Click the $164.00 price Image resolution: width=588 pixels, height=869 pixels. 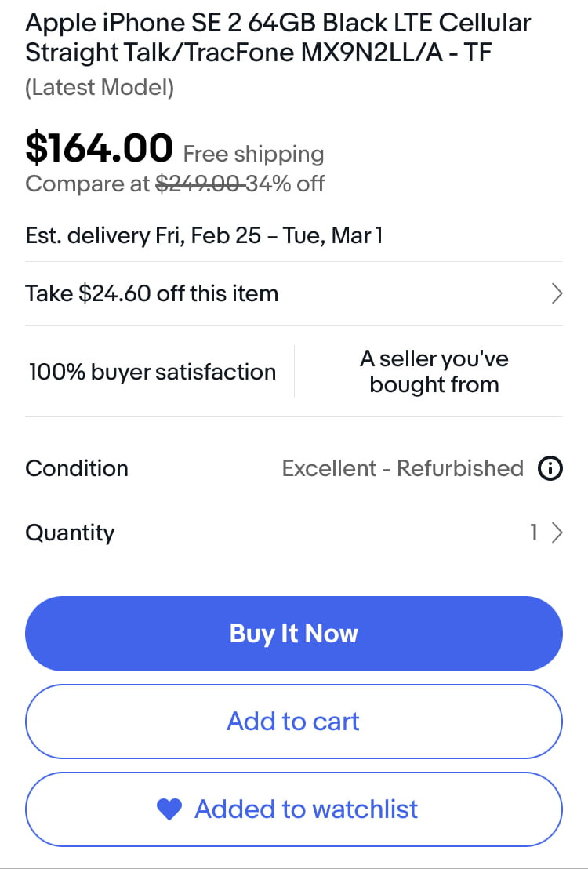[x=100, y=148]
